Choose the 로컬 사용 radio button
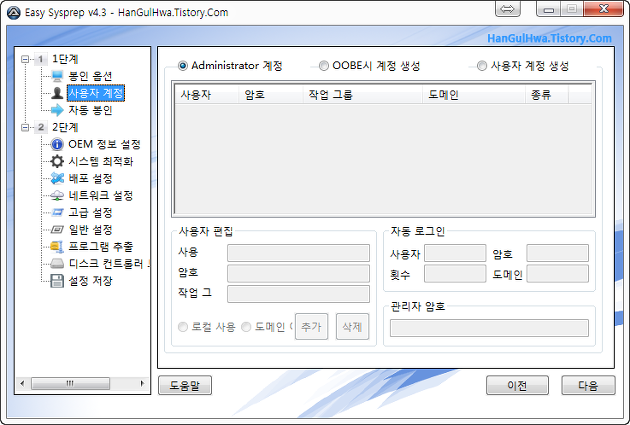The width and height of the screenshot is (630, 425). 183,327
